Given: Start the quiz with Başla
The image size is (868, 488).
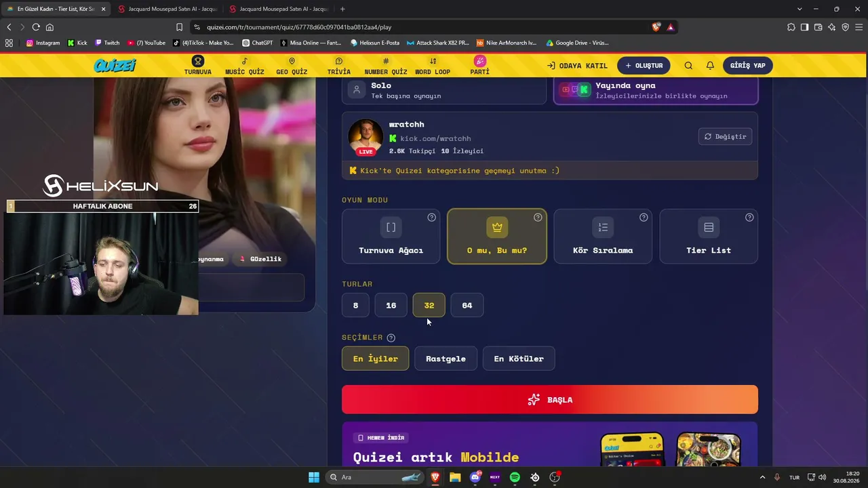Looking at the screenshot, I should [550, 400].
